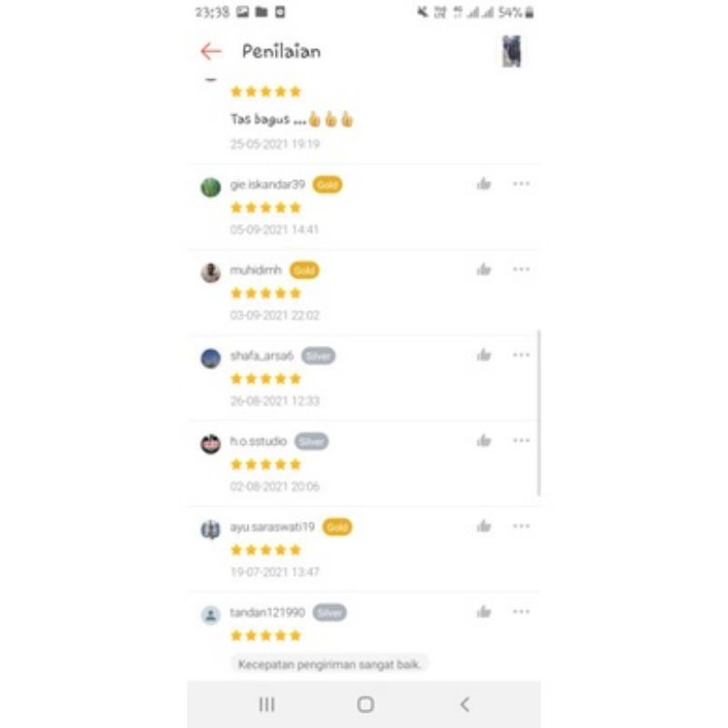Tap the Android home navigation button
This screenshot has height=728, width=728.
tap(366, 704)
